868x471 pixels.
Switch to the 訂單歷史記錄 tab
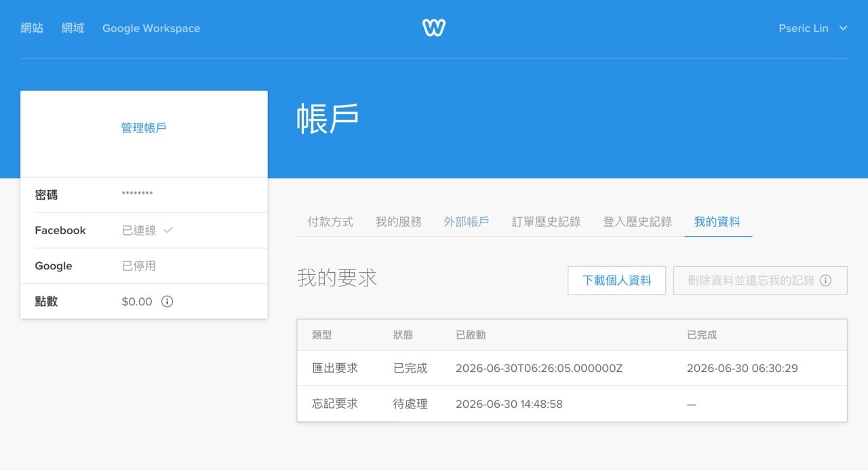click(547, 222)
